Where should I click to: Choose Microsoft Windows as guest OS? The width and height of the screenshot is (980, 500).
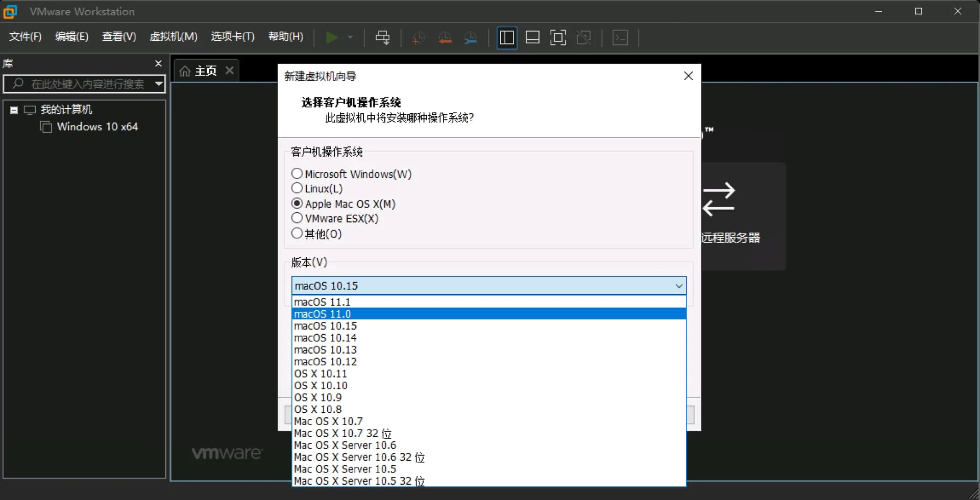(297, 173)
